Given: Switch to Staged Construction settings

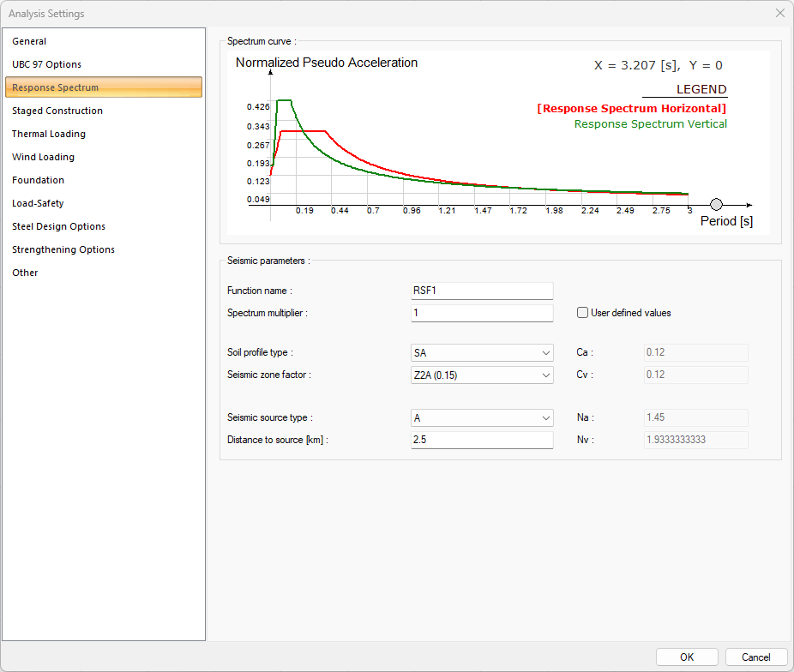Looking at the screenshot, I should [57, 111].
